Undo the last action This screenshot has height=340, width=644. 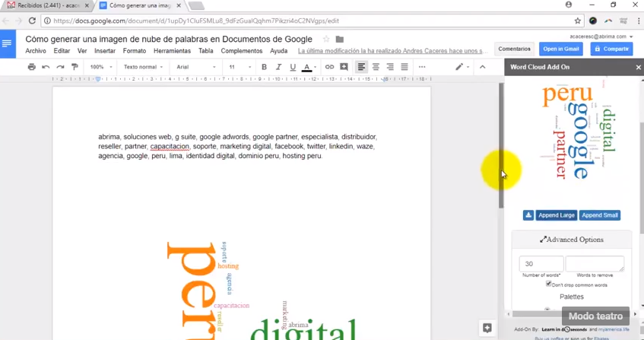click(46, 67)
